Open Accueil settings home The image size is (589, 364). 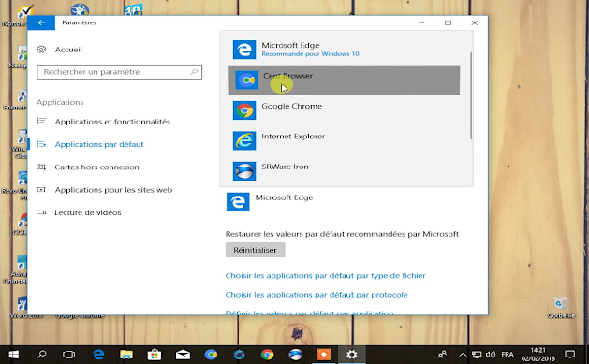(59, 50)
